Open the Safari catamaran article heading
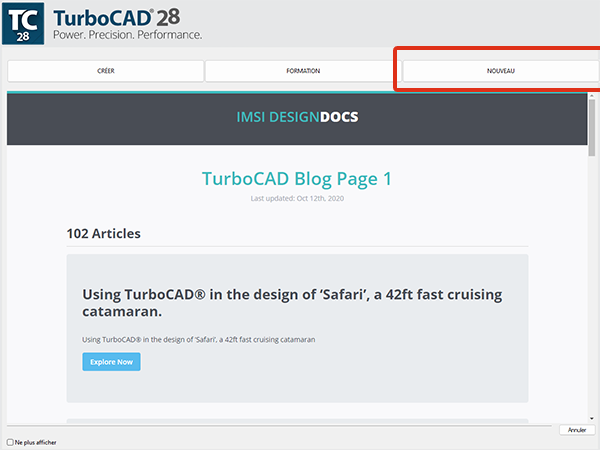600x450 pixels. [x=292, y=303]
